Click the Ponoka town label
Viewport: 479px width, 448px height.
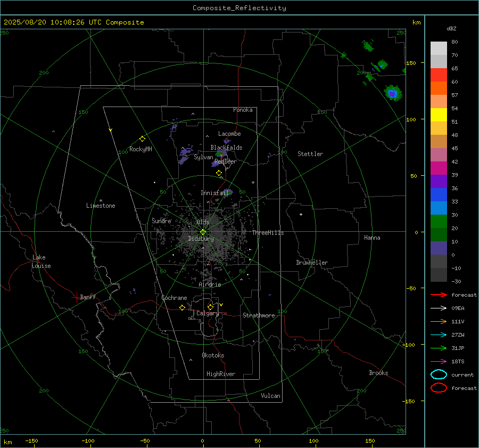(x=243, y=110)
